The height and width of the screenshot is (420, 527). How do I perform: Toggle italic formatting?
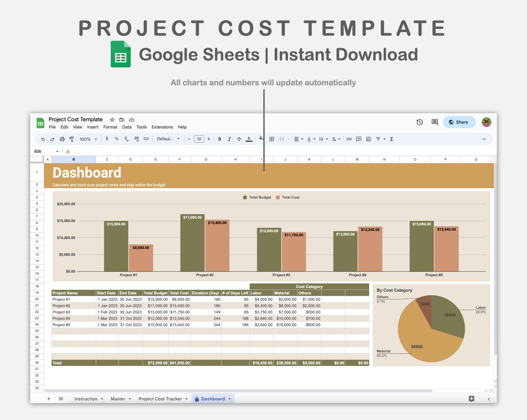pos(229,139)
